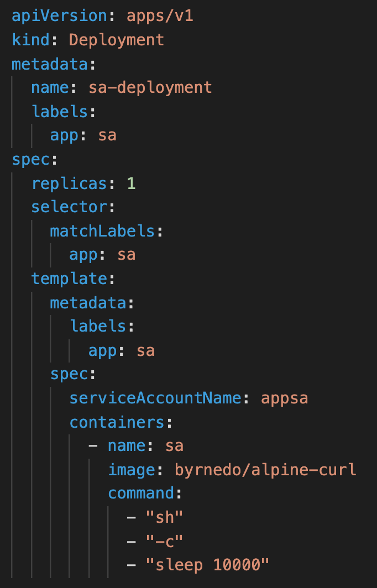
Task: Click the image key
Action: (132, 470)
